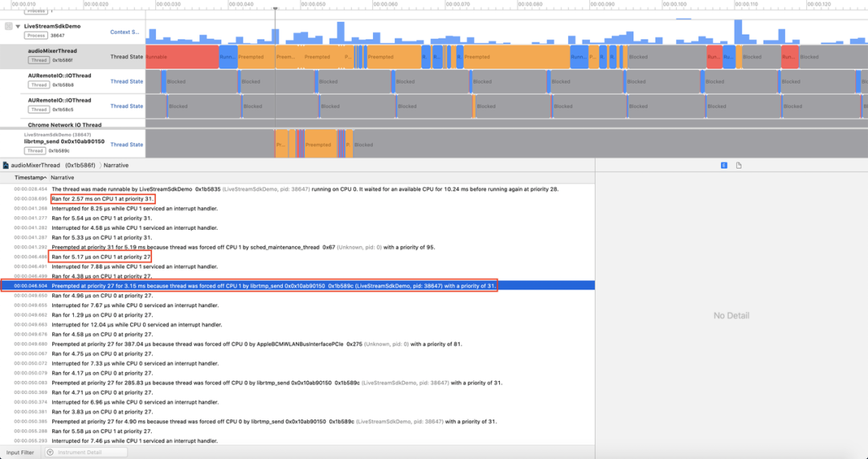Click the timeline playhead marker in the ruler
The width and height of the screenshot is (868, 459).
point(275,9)
